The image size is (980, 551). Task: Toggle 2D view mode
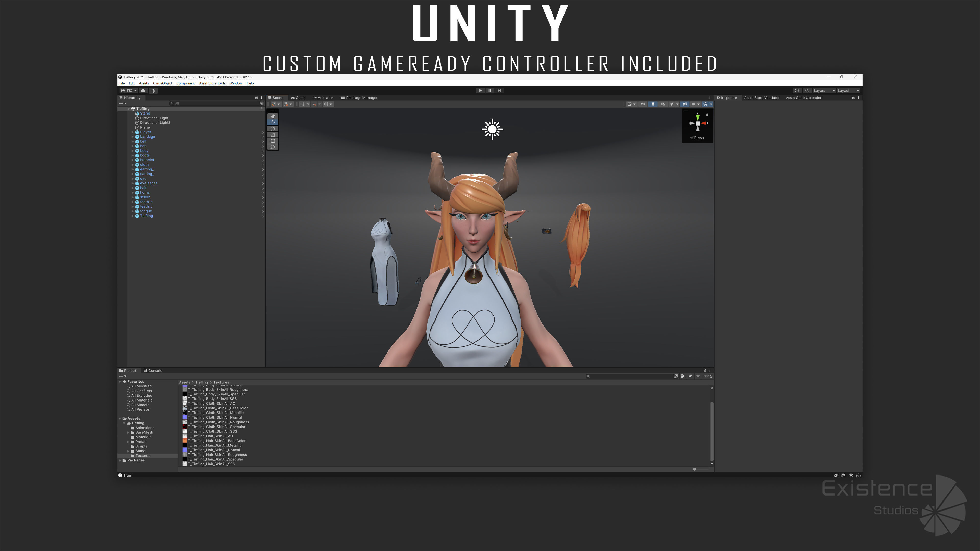643,104
